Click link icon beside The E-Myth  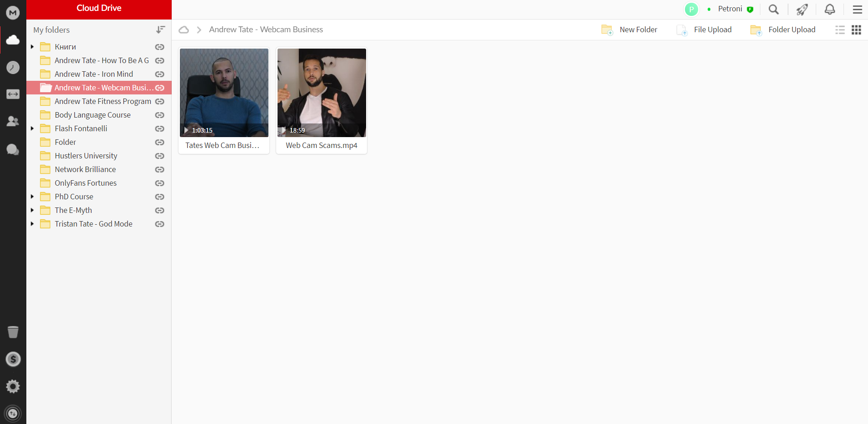point(159,210)
